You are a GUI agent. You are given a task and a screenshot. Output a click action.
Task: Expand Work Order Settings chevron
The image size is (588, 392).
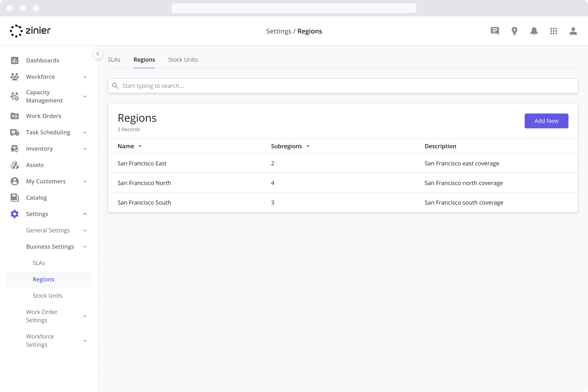tap(85, 316)
